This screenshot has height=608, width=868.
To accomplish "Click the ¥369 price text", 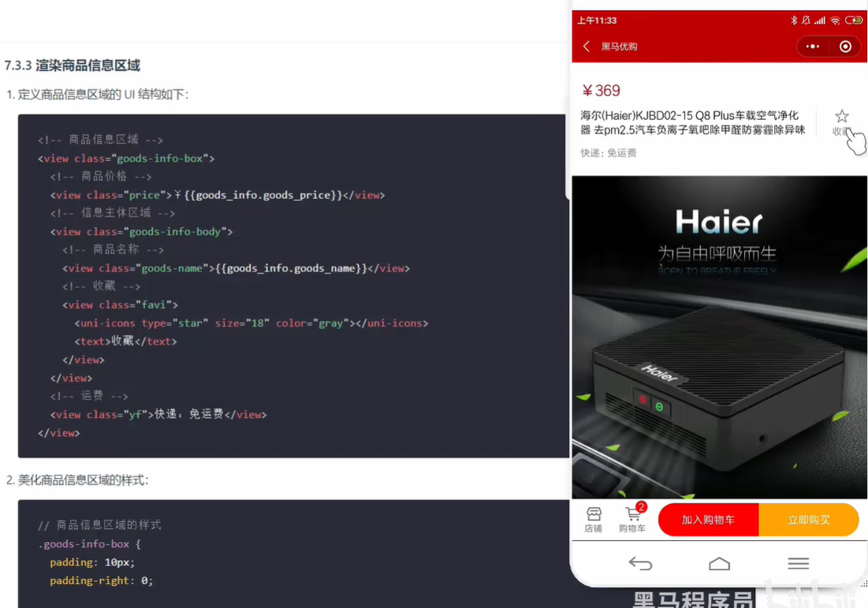I will tap(601, 90).
